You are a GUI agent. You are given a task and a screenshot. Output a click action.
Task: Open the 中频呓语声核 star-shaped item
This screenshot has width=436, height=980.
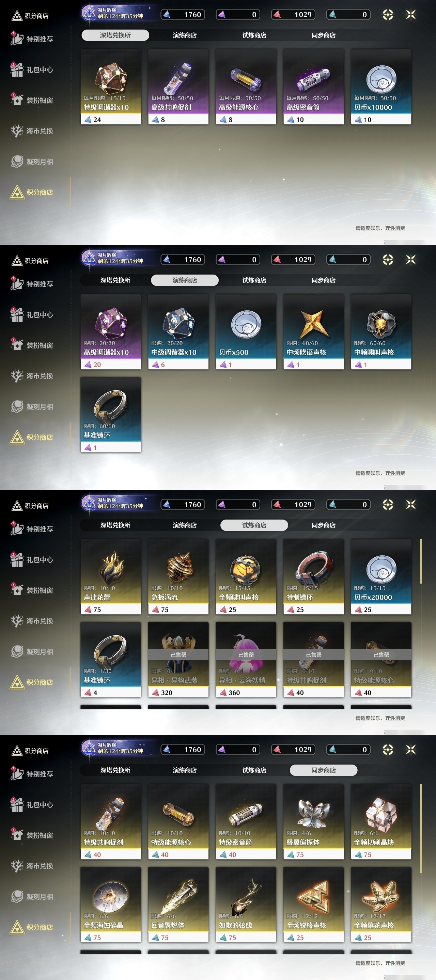313,332
